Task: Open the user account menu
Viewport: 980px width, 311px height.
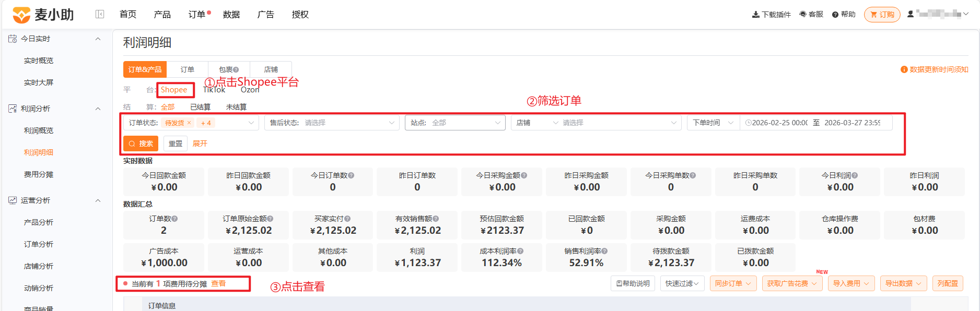Action: [x=938, y=15]
